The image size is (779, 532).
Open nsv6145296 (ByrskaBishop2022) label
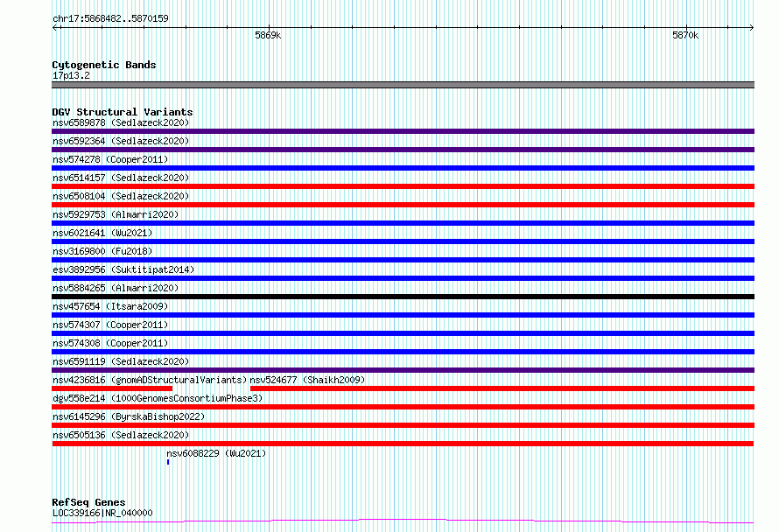coord(129,416)
